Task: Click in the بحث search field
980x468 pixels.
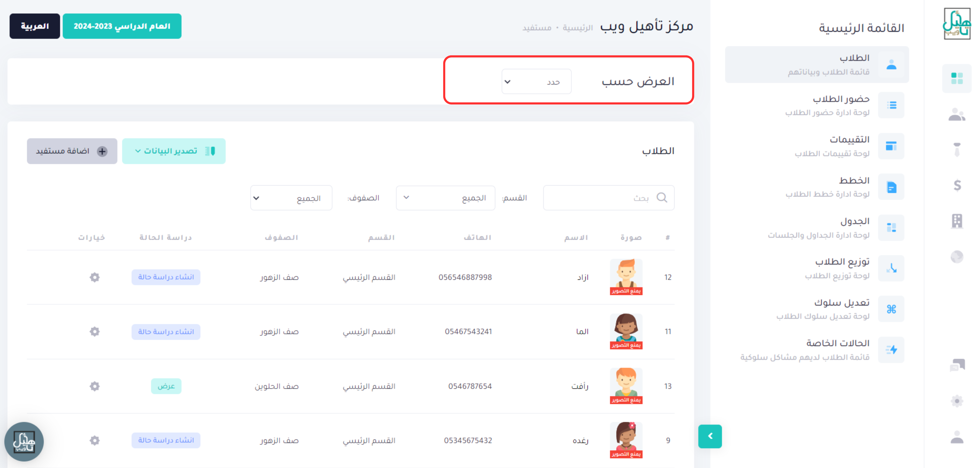Action: tap(609, 198)
